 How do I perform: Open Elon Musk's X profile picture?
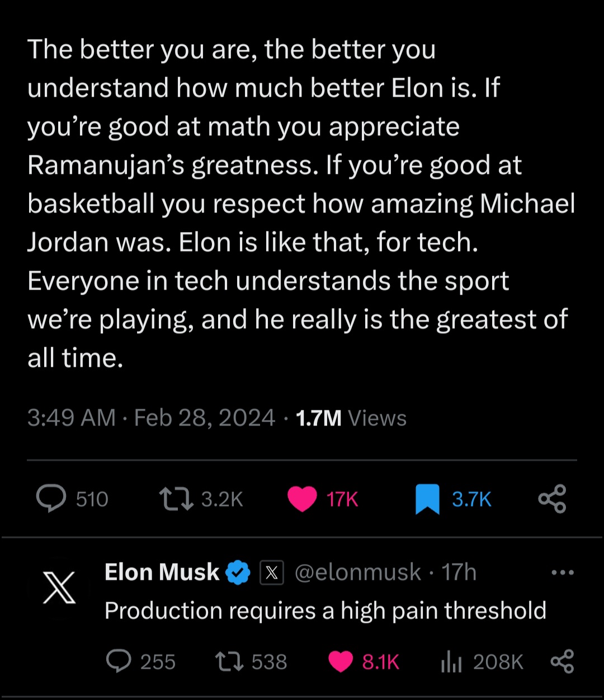pyautogui.click(x=59, y=588)
